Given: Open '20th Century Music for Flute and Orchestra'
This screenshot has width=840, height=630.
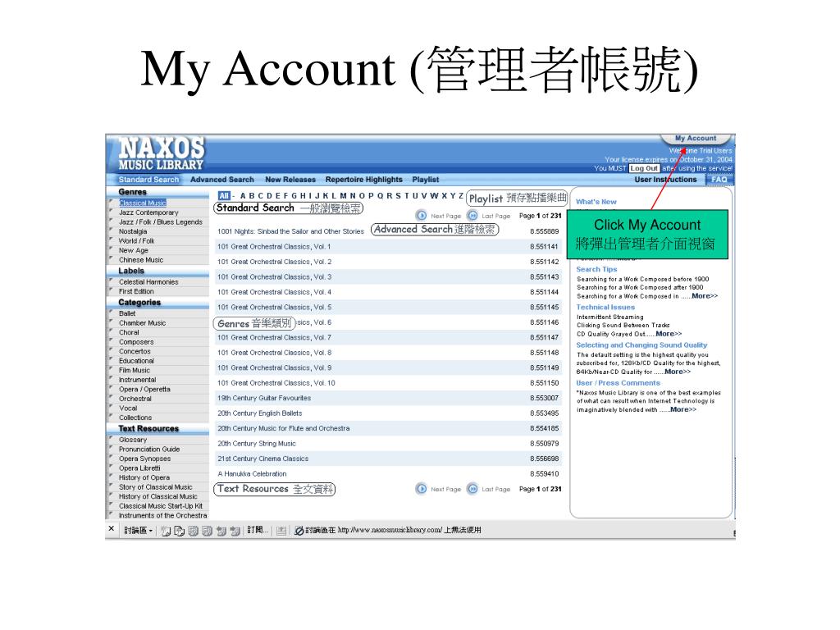Looking at the screenshot, I should point(283,428).
